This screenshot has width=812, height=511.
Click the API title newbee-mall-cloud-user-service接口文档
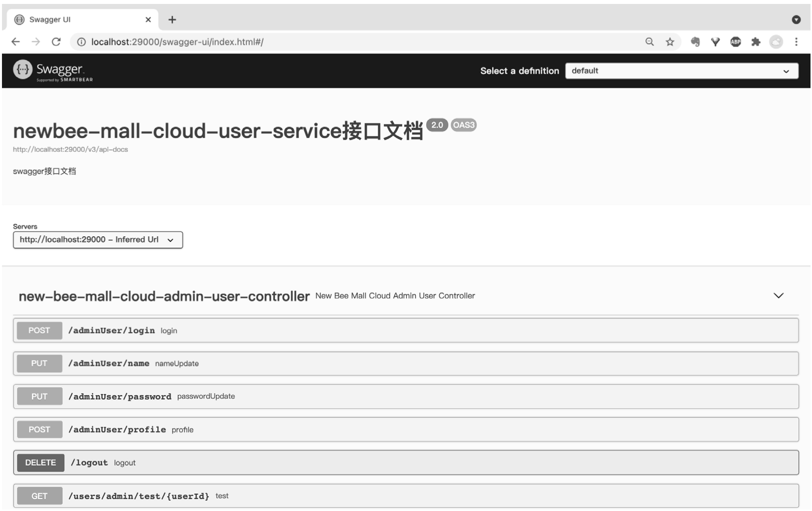(x=218, y=131)
